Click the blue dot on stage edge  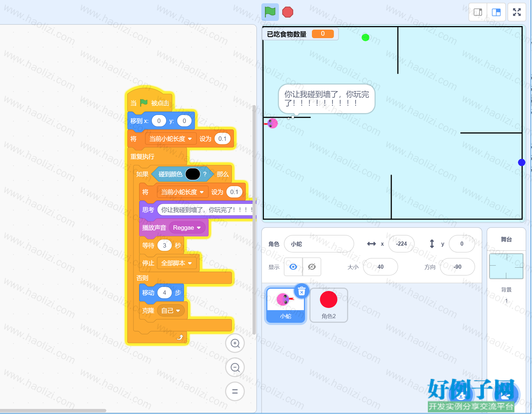(x=521, y=162)
